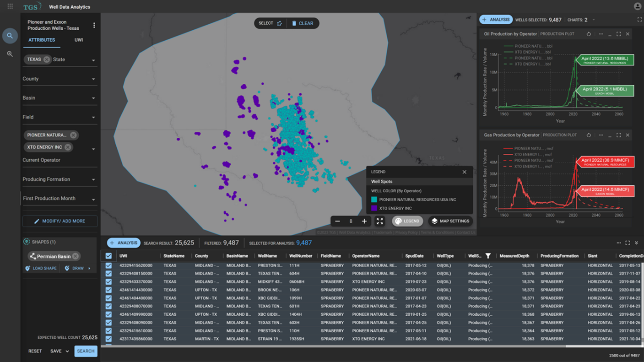
Task: Remove the TEXAS state filter chip
Action: [47, 59]
